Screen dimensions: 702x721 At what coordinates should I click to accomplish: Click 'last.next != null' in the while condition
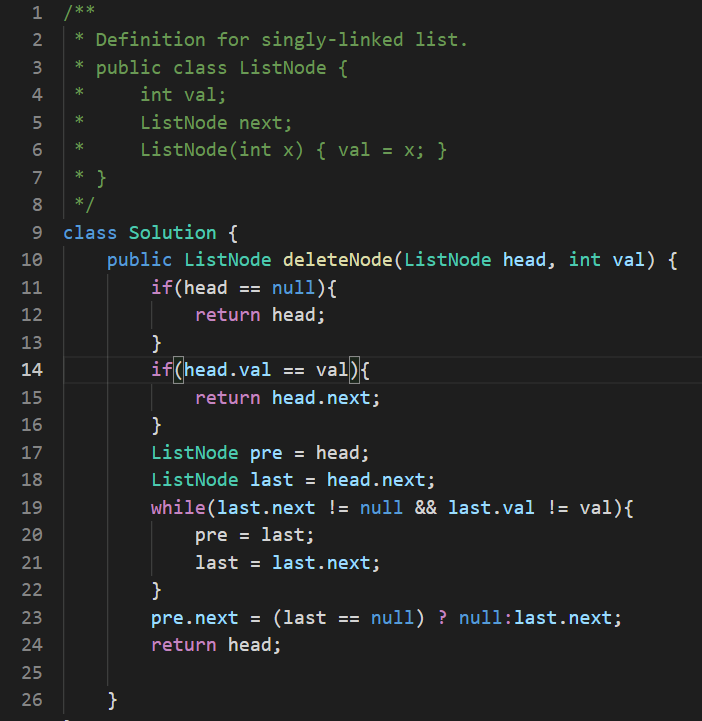pyautogui.click(x=310, y=508)
